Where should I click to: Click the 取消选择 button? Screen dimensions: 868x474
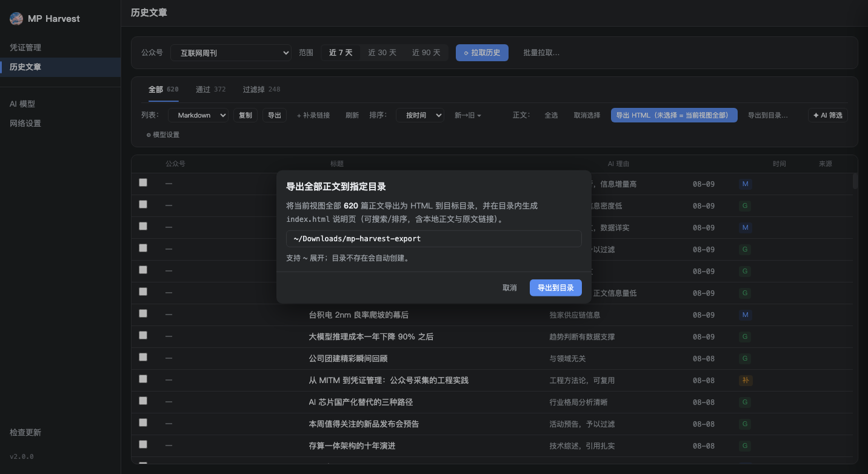tap(587, 115)
